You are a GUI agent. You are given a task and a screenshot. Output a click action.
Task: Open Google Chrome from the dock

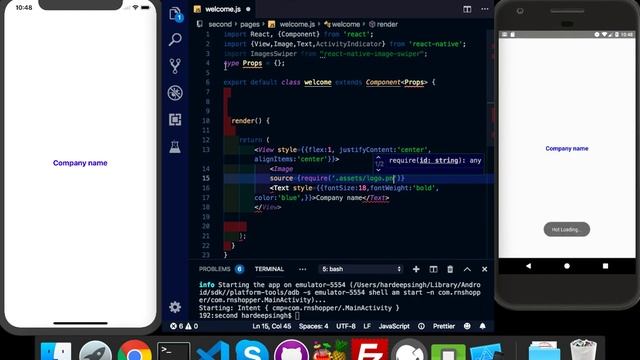pos(134,350)
